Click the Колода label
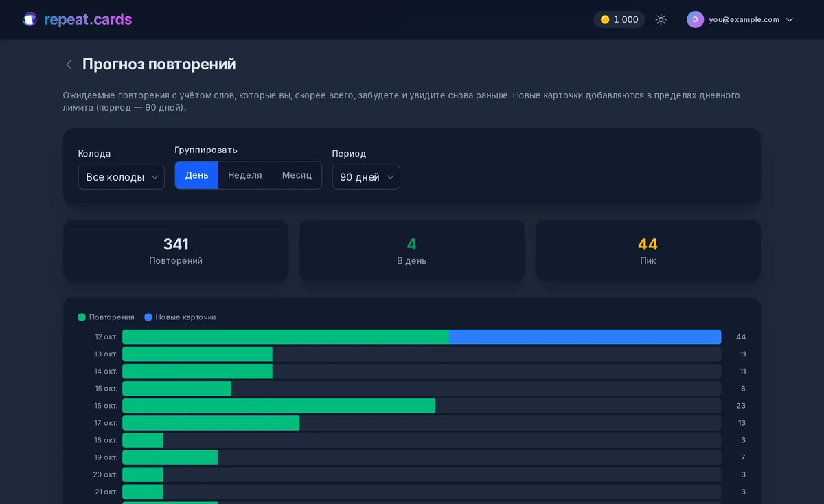 pyautogui.click(x=94, y=154)
